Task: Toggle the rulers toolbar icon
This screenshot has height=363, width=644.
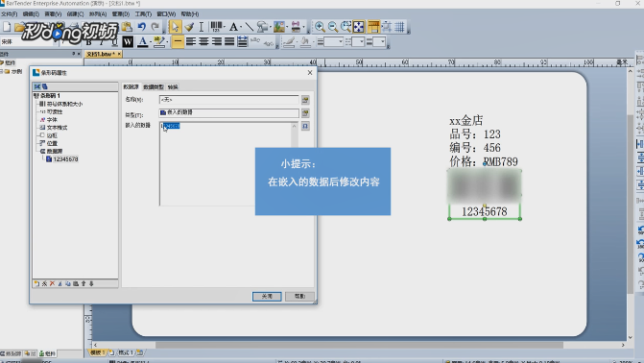Action: pyautogui.click(x=373, y=27)
